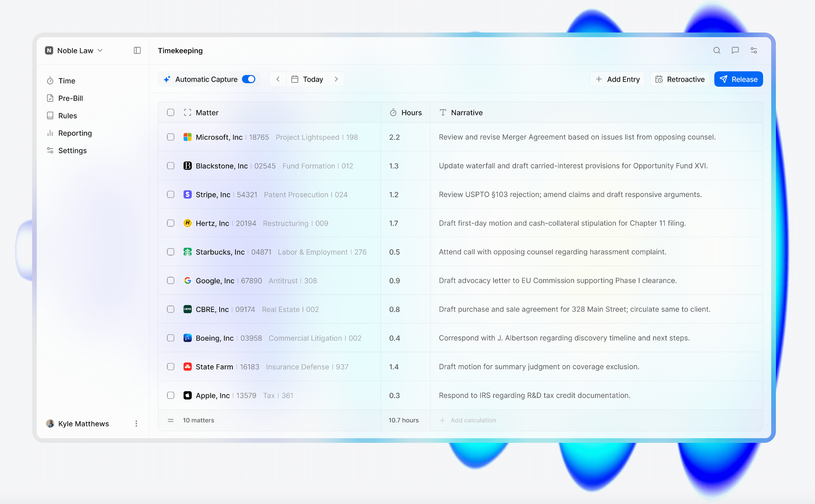Click Add calculation in footer row
Image resolution: width=815 pixels, height=504 pixels.
(473, 420)
